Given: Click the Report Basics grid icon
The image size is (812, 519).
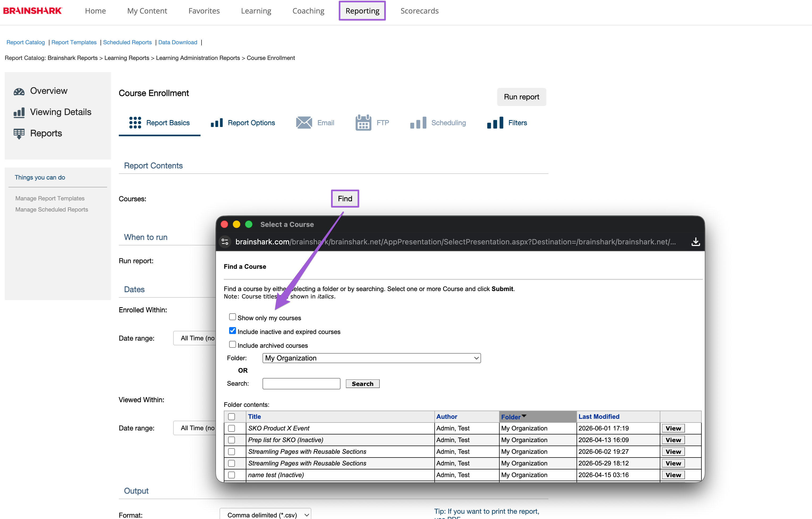Looking at the screenshot, I should [x=135, y=123].
